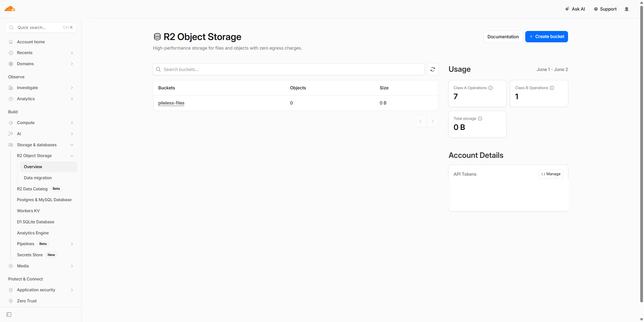Click the Quick search field
Viewport: 644px width, 322px height.
(x=41, y=27)
